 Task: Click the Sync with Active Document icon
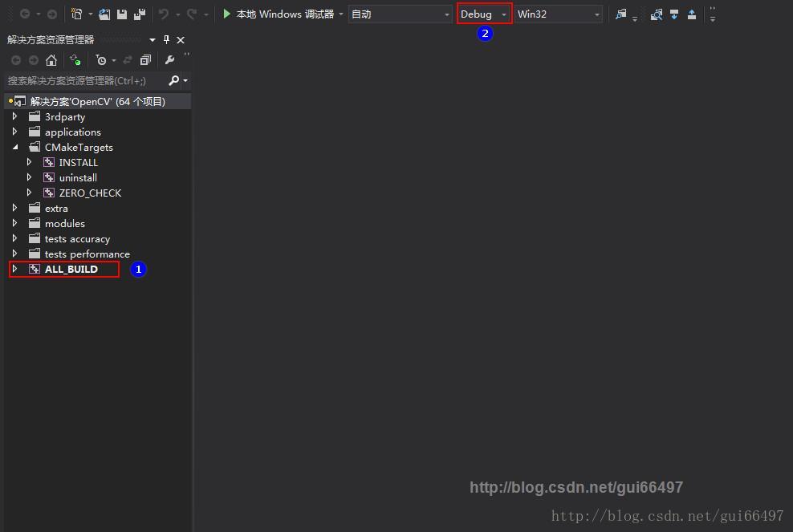[75, 60]
